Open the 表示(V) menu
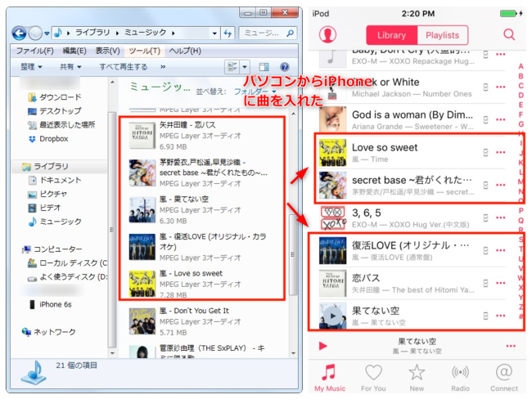 point(107,51)
